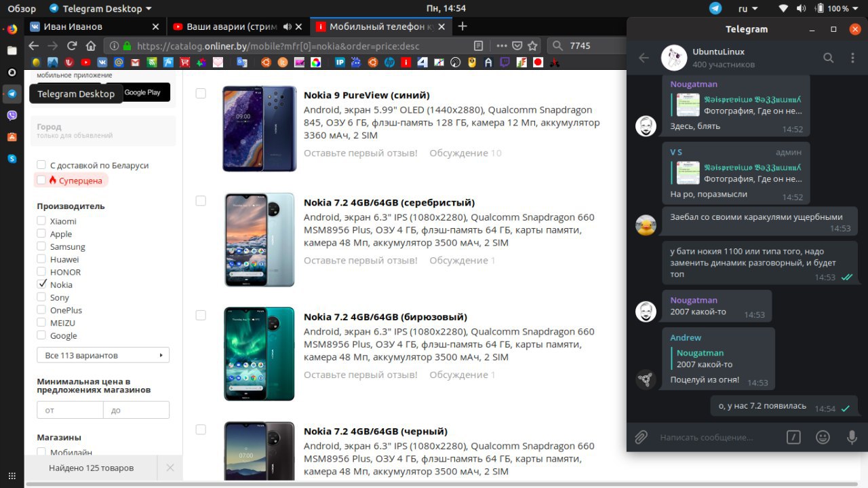The image size is (868, 488).
Task: Open Nokia 9 PureView (синий) product link
Action: click(x=367, y=95)
